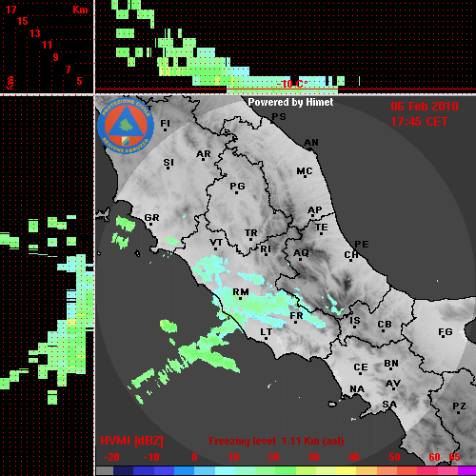Click the upright 'Km' height unit label

[x=80, y=10]
